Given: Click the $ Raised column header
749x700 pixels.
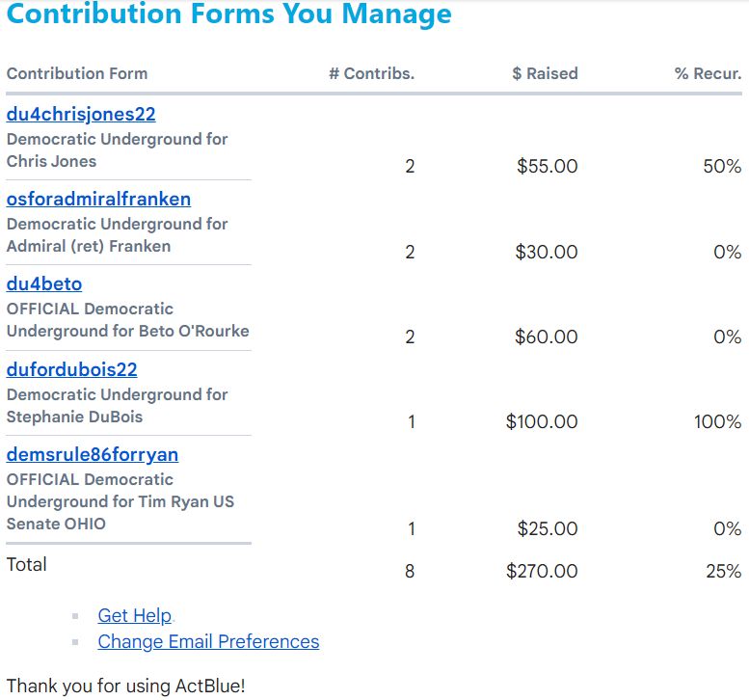Looking at the screenshot, I should click(545, 73).
